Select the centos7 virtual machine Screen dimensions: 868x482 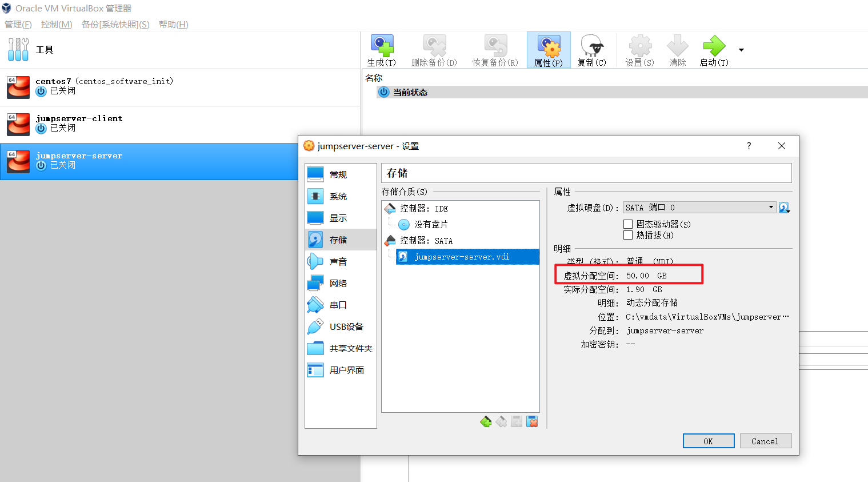pos(180,87)
